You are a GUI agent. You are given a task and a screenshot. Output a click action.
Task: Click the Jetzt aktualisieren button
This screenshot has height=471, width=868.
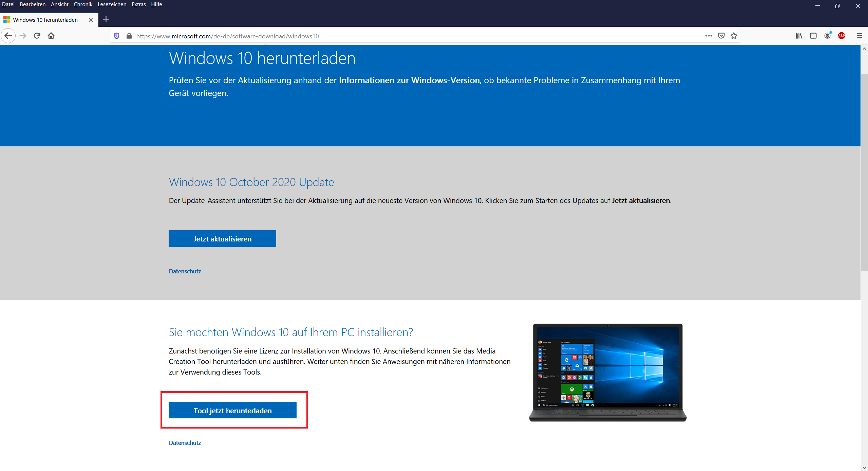[x=222, y=239]
